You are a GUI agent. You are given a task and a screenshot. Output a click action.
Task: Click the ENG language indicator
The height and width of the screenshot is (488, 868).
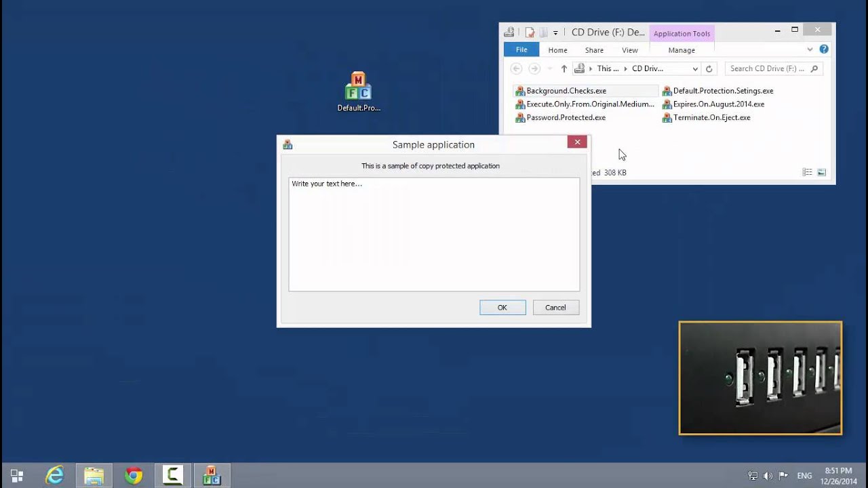click(x=804, y=476)
